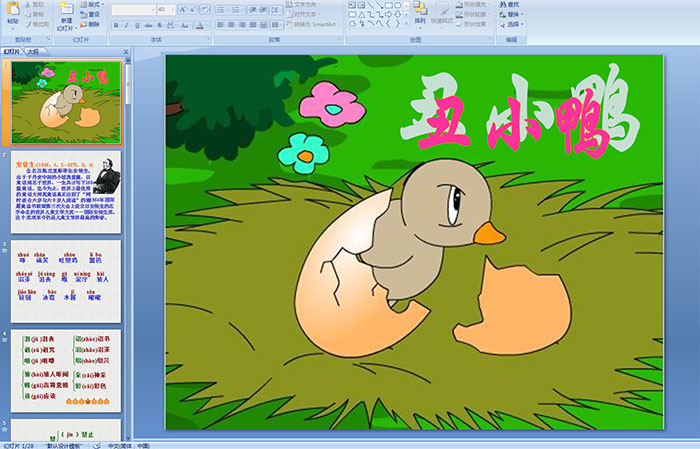
Task: Increase font size with the large A
Action: click(x=183, y=9)
